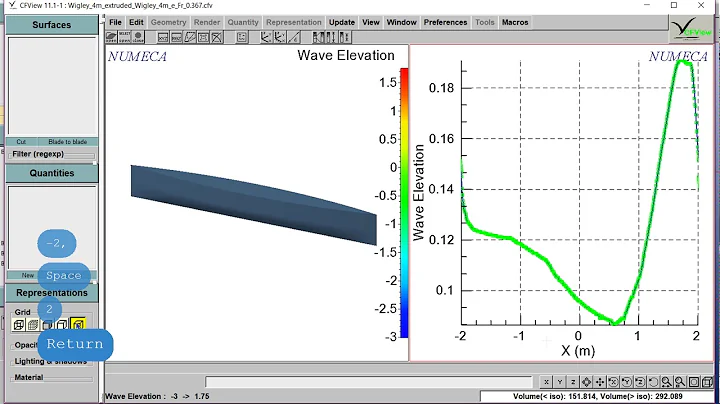Click the Z axis view button
The image size is (720, 404).
tap(573, 382)
